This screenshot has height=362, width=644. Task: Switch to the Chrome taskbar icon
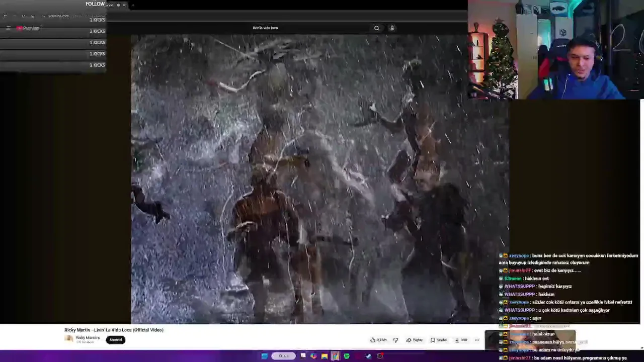336,356
